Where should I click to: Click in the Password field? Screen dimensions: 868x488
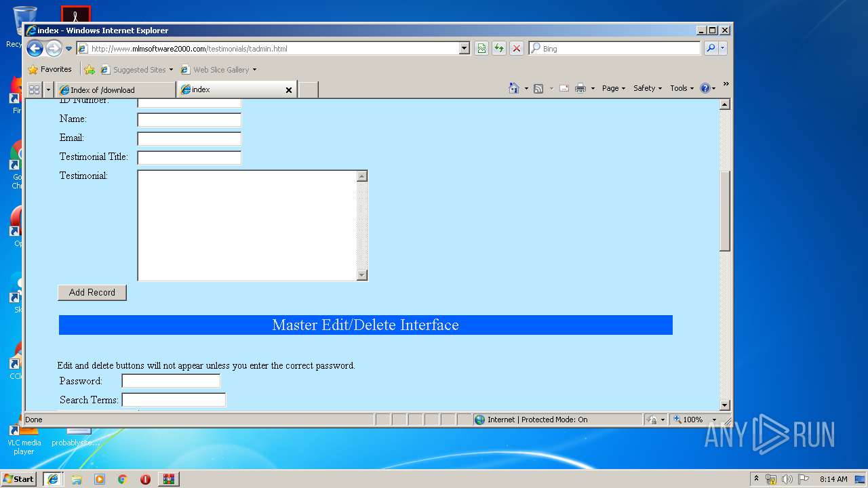[x=171, y=381]
